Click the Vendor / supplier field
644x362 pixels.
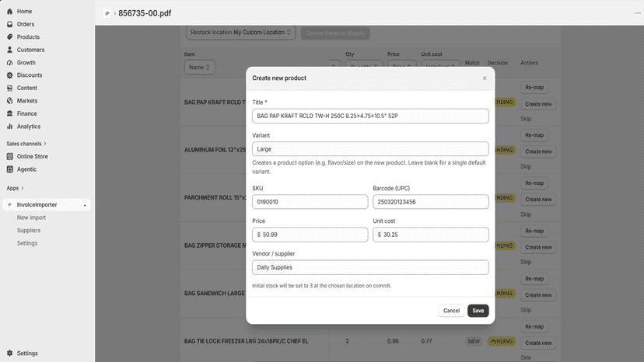[370, 267]
